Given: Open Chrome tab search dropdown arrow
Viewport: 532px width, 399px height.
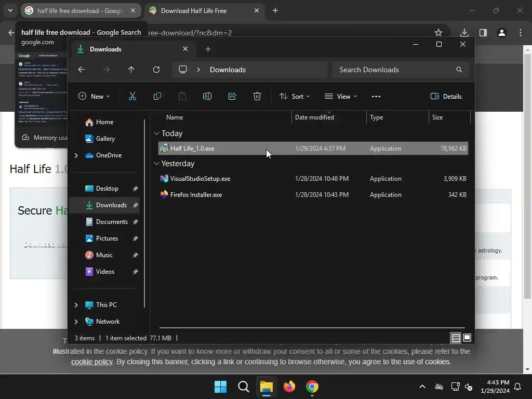Looking at the screenshot, I should [10, 10].
